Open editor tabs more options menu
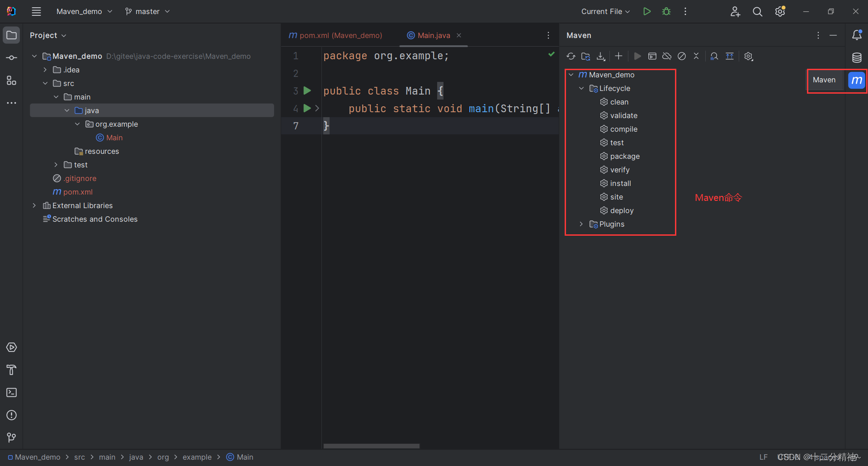Image resolution: width=868 pixels, height=466 pixels. (x=548, y=35)
